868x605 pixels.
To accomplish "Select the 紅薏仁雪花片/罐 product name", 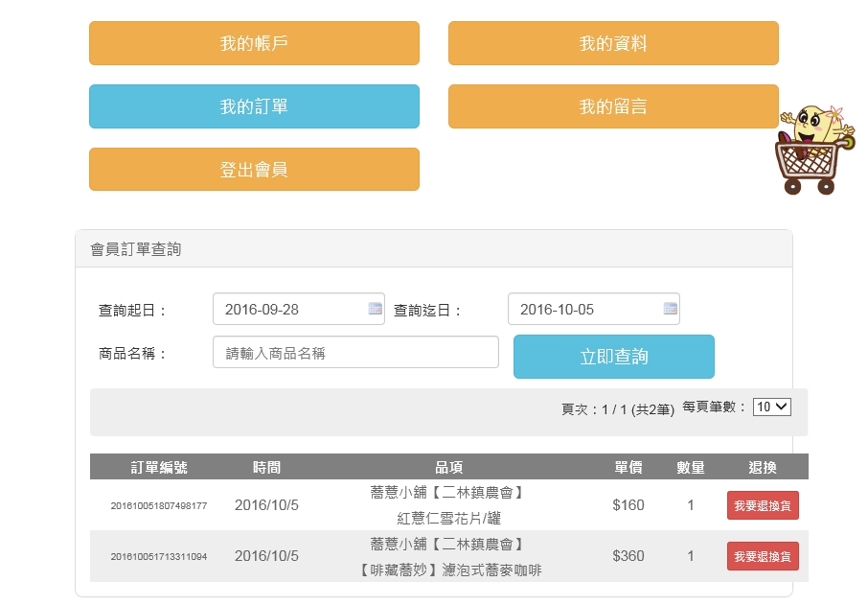I will (x=448, y=519).
